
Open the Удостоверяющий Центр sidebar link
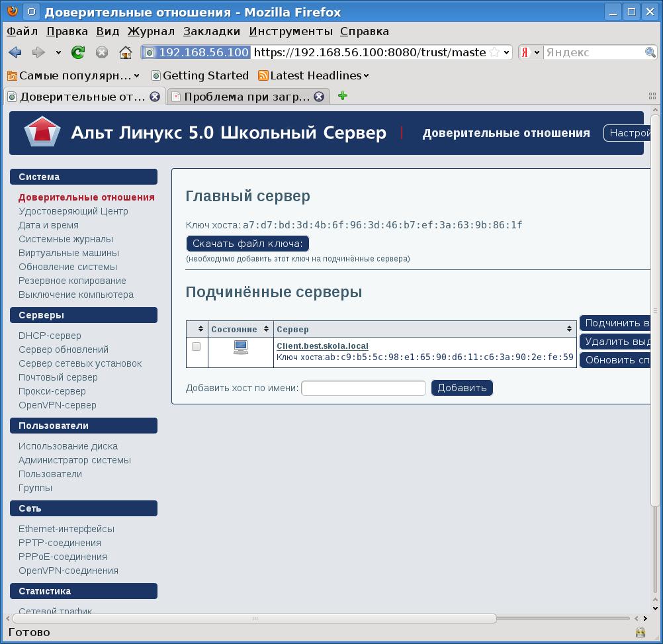73,211
